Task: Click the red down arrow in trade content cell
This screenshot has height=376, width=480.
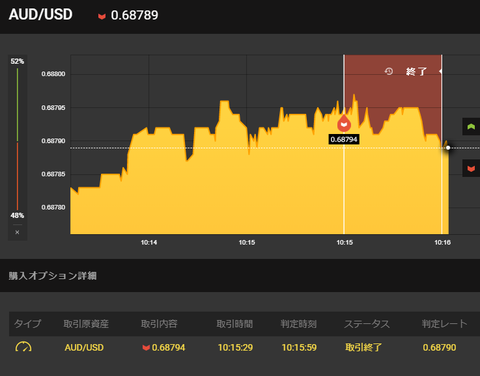Action: pos(146,348)
